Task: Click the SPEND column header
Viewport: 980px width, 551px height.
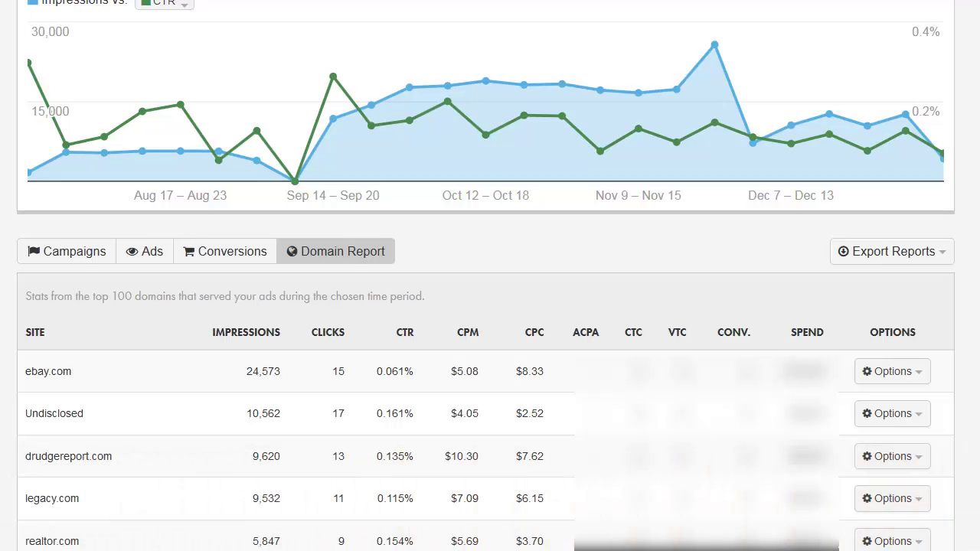Action: click(807, 332)
